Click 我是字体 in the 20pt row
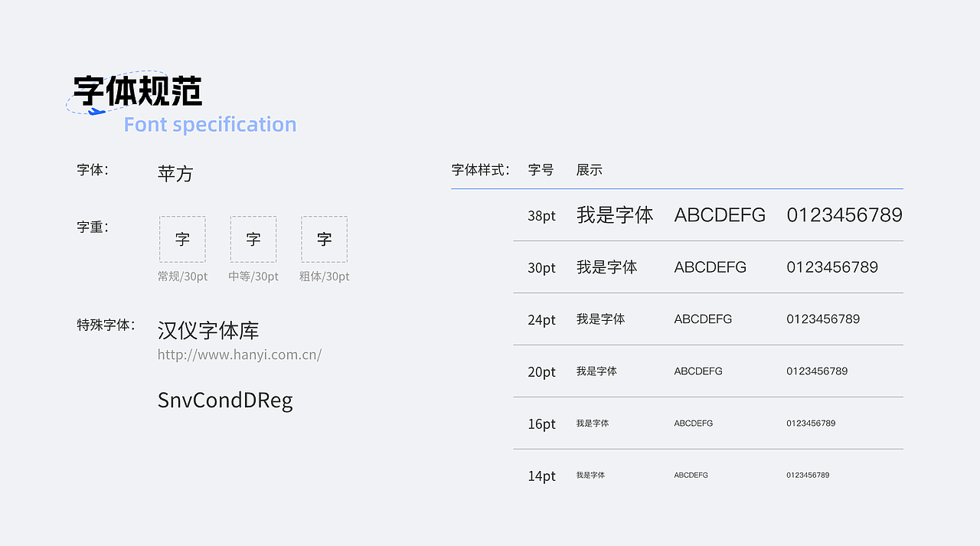The width and height of the screenshot is (980, 546). [596, 371]
